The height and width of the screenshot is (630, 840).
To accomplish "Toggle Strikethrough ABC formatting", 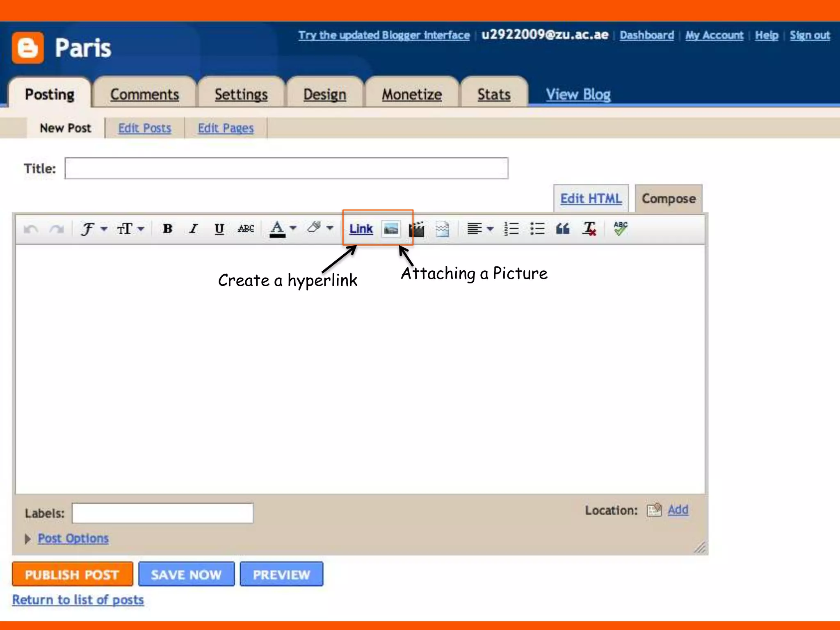I will pyautogui.click(x=246, y=229).
